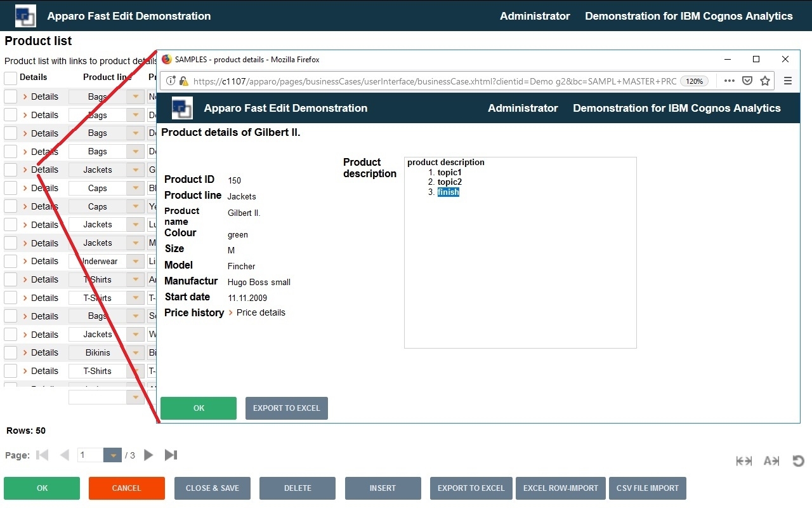Click the Firefox icon in the popup title bar

click(x=167, y=59)
